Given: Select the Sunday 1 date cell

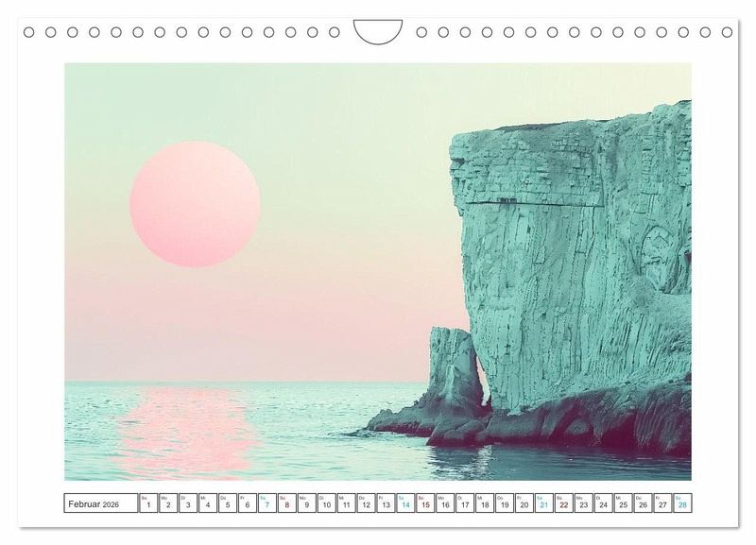Looking at the screenshot, I should pos(148,502).
